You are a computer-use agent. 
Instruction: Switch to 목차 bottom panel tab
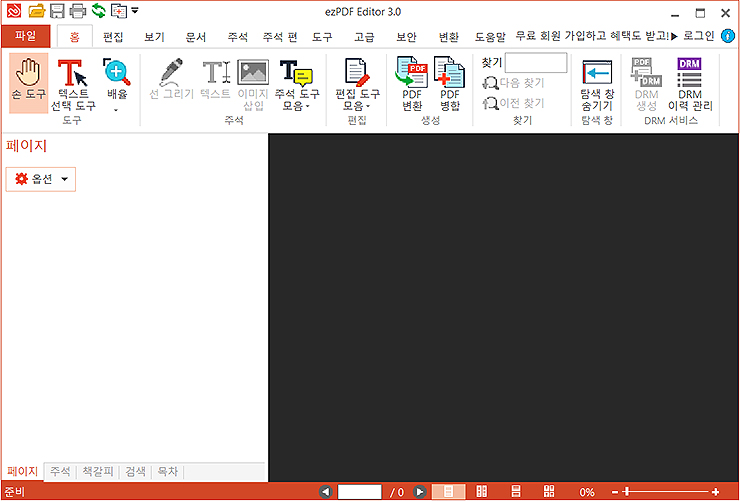coord(168,472)
